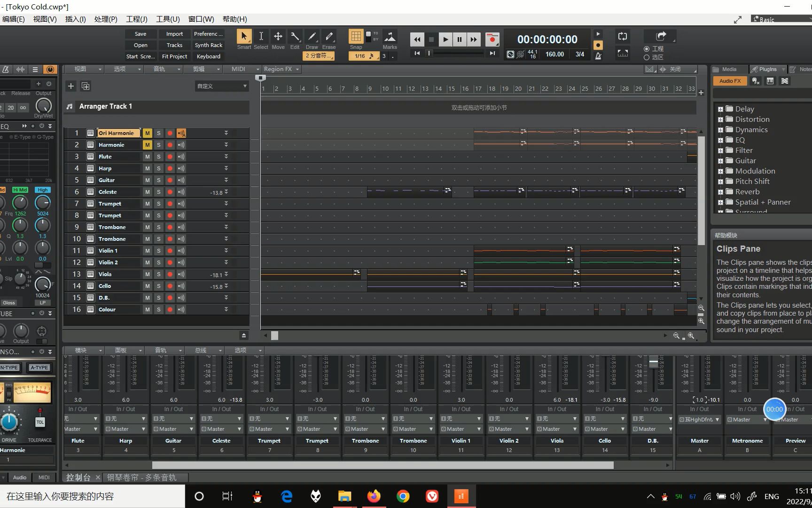Switch to the Plugins tab
Screen dimensions: 812x508
point(768,69)
